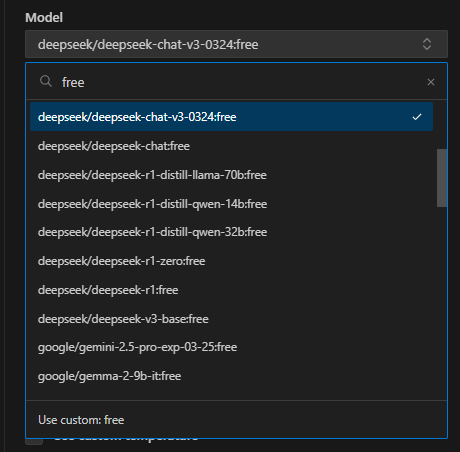
Task: Click 'Use custom: free' option
Action: click(236, 420)
